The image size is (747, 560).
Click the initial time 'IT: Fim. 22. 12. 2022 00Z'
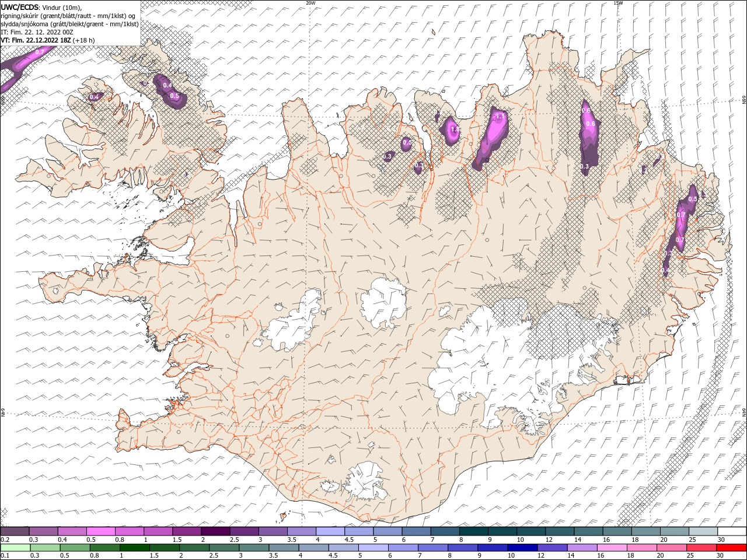point(36,32)
